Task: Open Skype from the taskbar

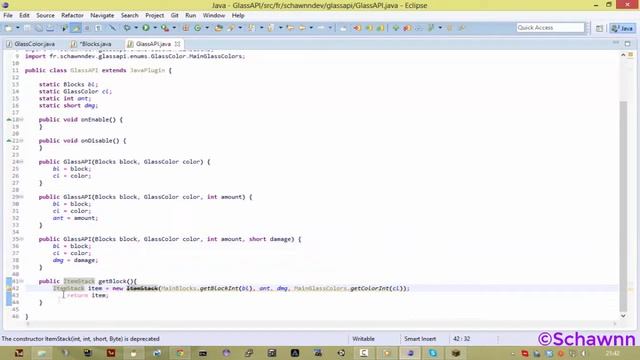Action: click(433, 353)
